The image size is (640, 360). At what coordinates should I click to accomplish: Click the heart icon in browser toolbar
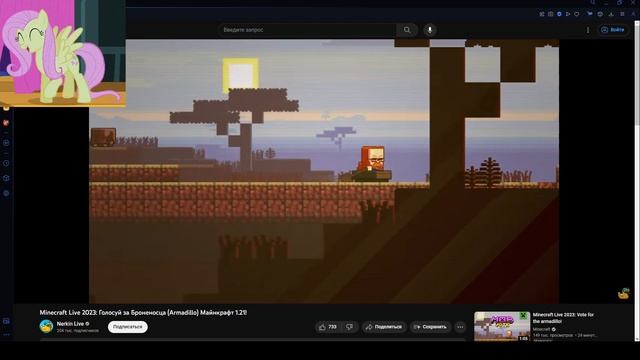pos(576,14)
